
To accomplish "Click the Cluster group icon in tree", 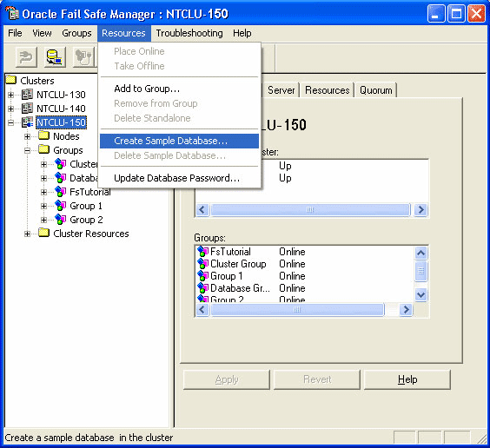I will pos(60,163).
